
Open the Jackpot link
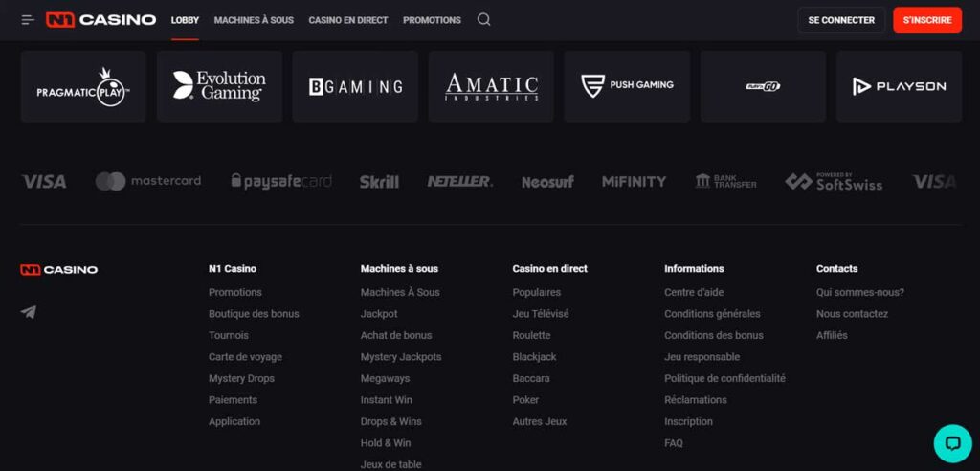pyautogui.click(x=379, y=314)
